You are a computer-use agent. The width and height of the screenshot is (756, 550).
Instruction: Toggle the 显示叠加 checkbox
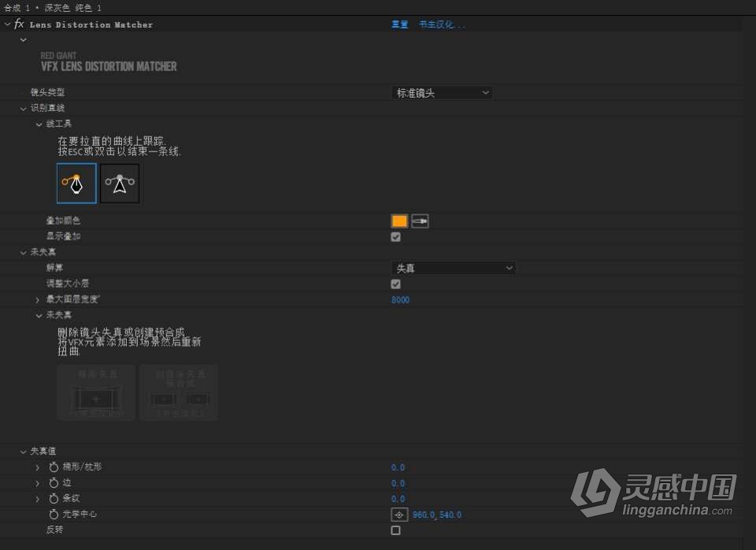click(396, 237)
